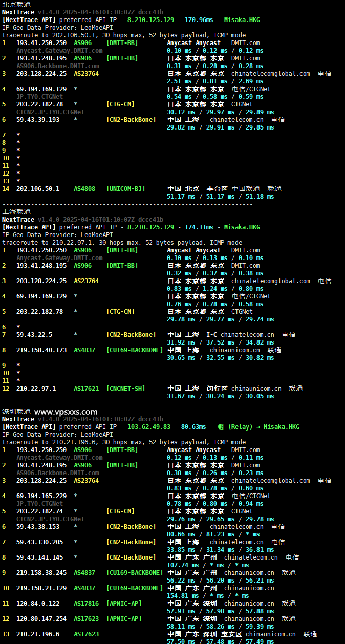The height and width of the screenshot is (644, 345).
Task: Click the AS4808 number
Action: coord(84,189)
